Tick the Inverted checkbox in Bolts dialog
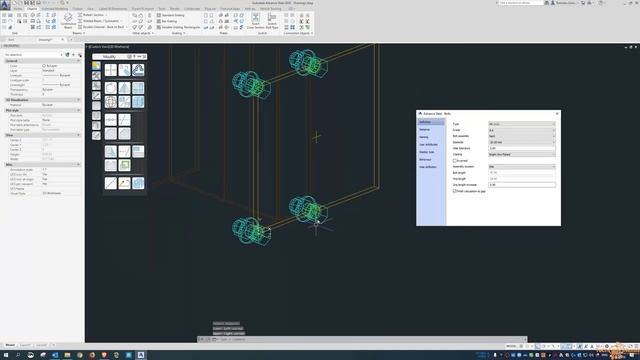Screen dimensions: 640x360 (x=455, y=161)
